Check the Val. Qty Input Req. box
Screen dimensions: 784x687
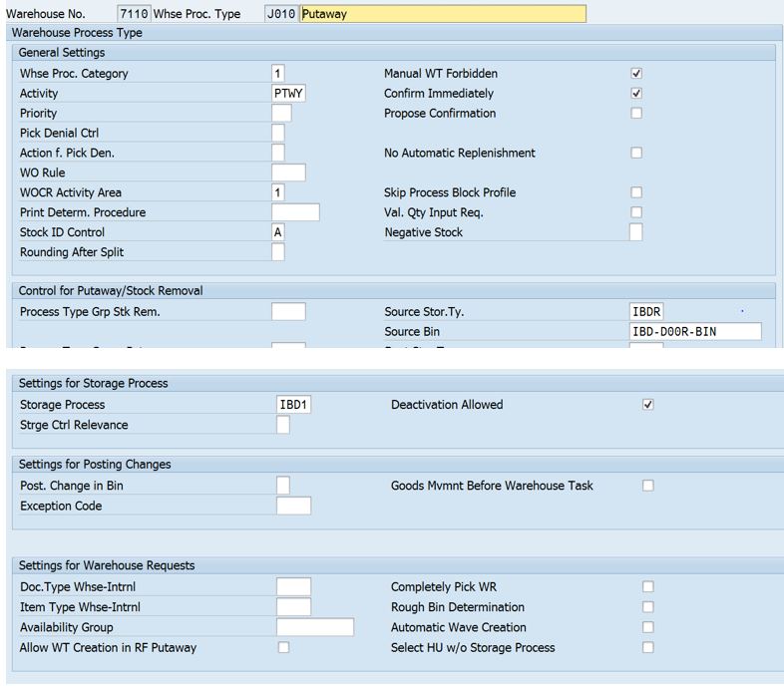coord(636,212)
